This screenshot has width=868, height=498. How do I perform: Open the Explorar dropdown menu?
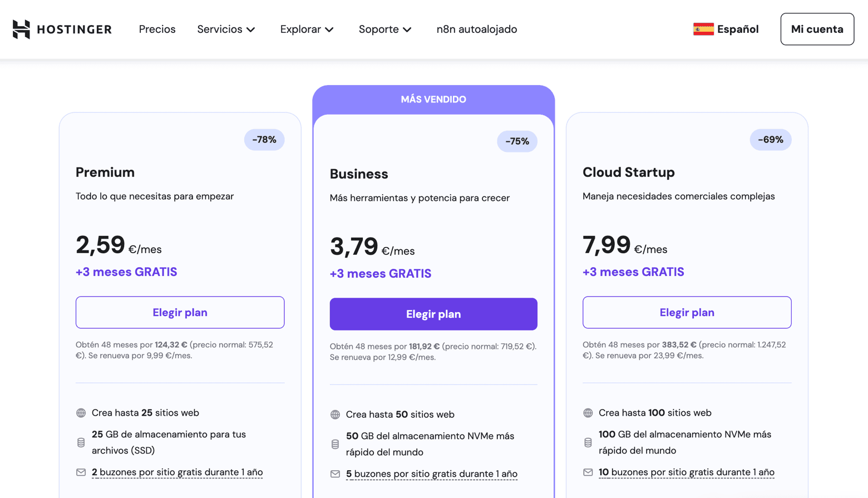click(307, 29)
